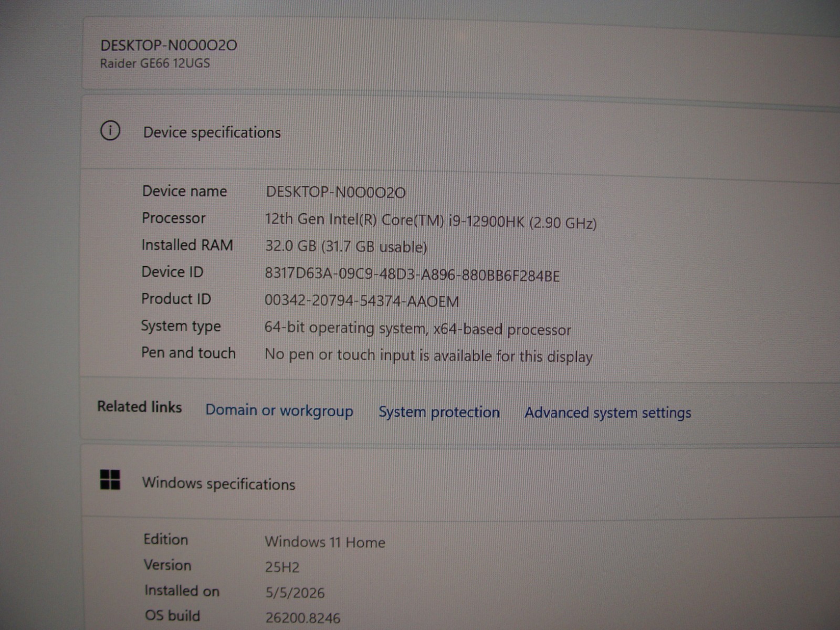Click the System type label

181,326
